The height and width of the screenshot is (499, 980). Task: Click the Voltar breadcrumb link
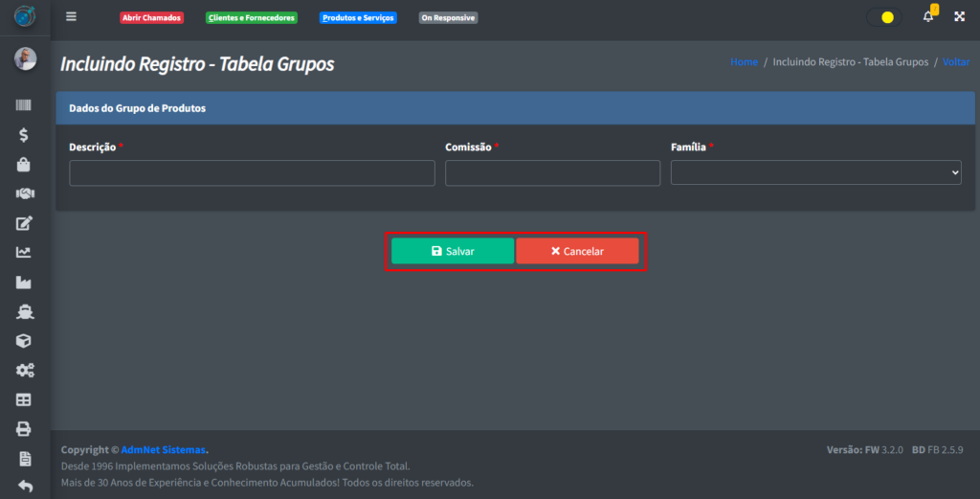(955, 62)
